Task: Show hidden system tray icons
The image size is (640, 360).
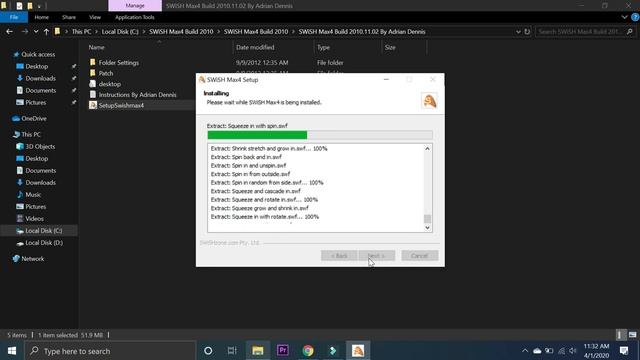Action: pos(525,351)
